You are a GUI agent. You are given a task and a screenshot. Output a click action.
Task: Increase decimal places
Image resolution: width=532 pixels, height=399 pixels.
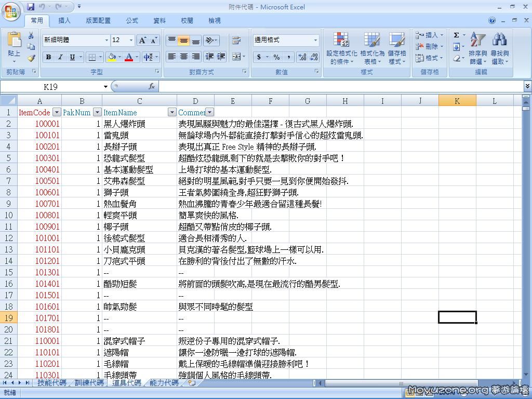302,57
